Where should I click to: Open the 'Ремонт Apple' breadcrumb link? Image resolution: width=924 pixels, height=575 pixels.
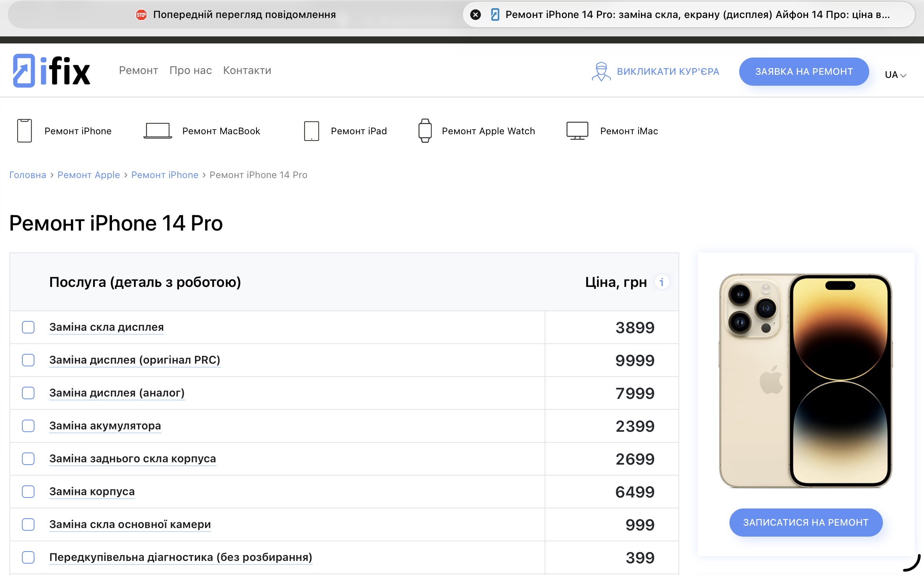[88, 175]
